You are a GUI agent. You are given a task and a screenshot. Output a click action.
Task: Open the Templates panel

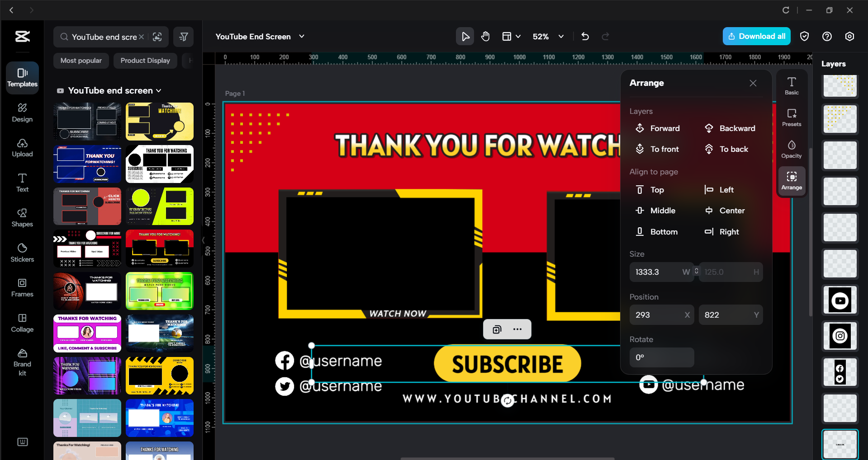tap(22, 77)
